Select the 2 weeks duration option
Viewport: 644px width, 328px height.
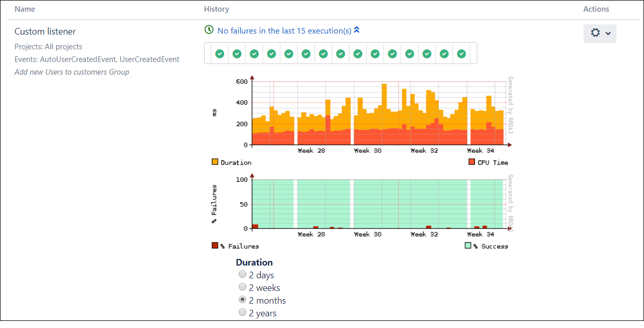point(242,286)
